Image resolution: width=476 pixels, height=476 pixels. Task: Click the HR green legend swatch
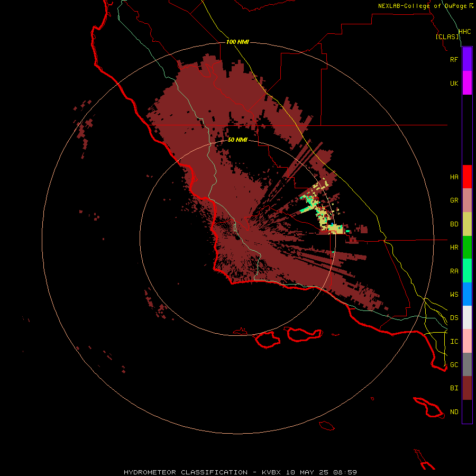[467, 248]
